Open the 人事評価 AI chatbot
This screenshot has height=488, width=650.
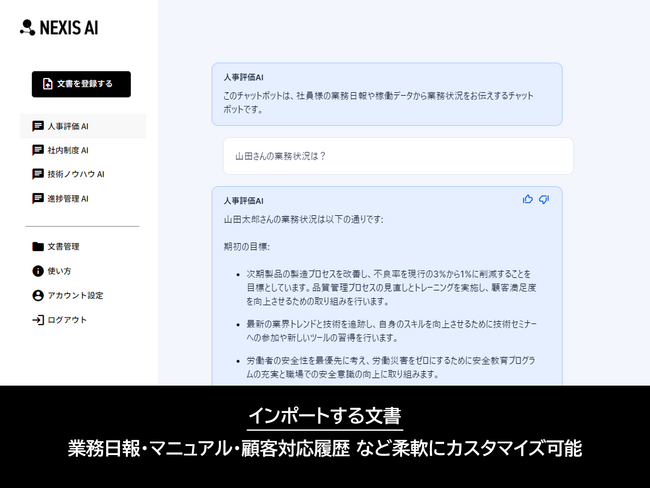(68, 127)
